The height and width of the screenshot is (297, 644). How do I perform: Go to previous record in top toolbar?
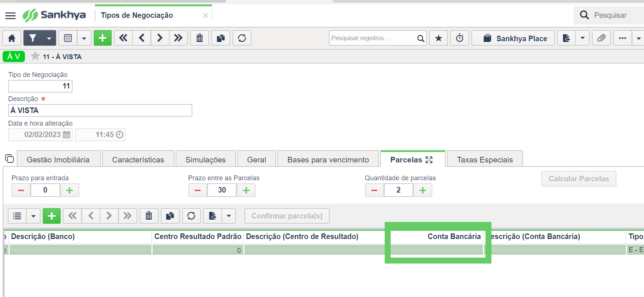coord(142,38)
